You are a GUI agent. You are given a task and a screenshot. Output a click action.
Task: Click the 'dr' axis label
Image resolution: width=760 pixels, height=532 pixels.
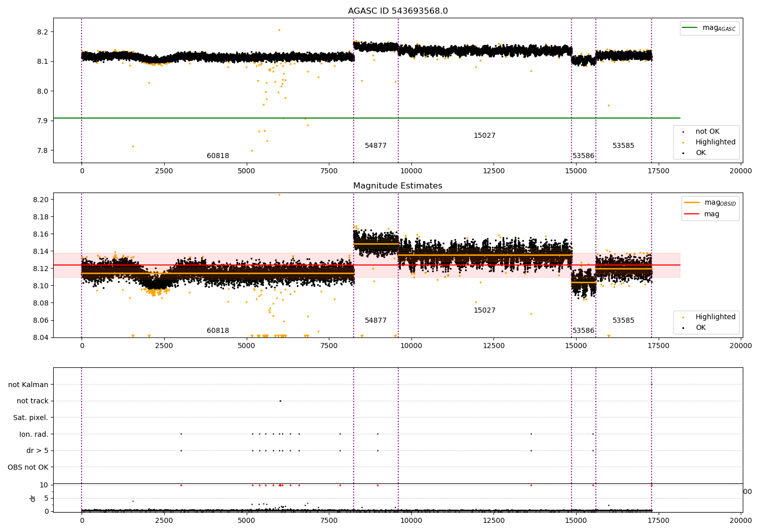click(x=33, y=498)
